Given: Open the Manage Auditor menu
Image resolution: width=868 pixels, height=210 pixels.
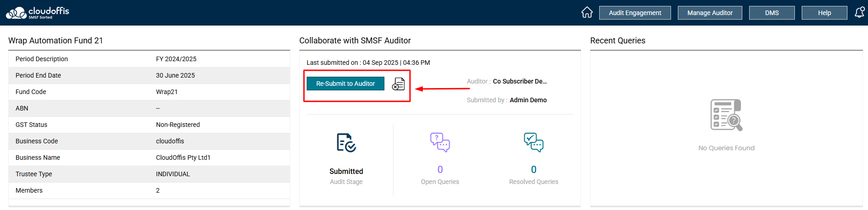Looking at the screenshot, I should 709,13.
